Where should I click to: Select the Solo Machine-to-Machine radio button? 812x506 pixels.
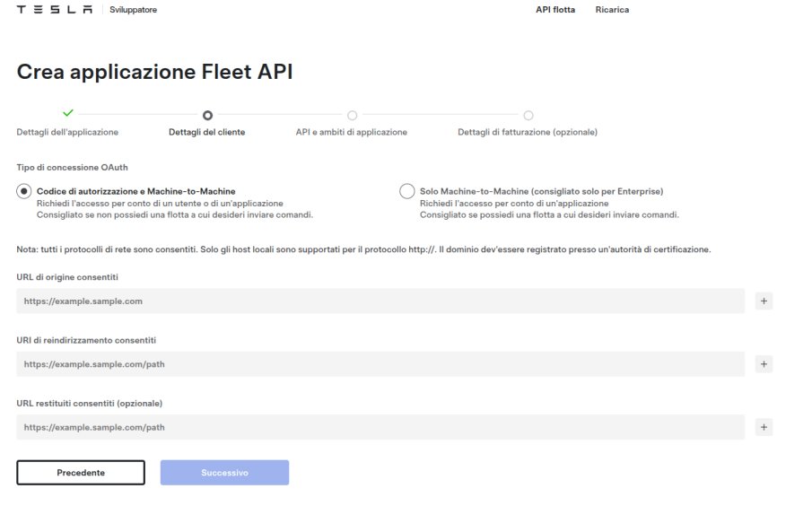[407, 191]
